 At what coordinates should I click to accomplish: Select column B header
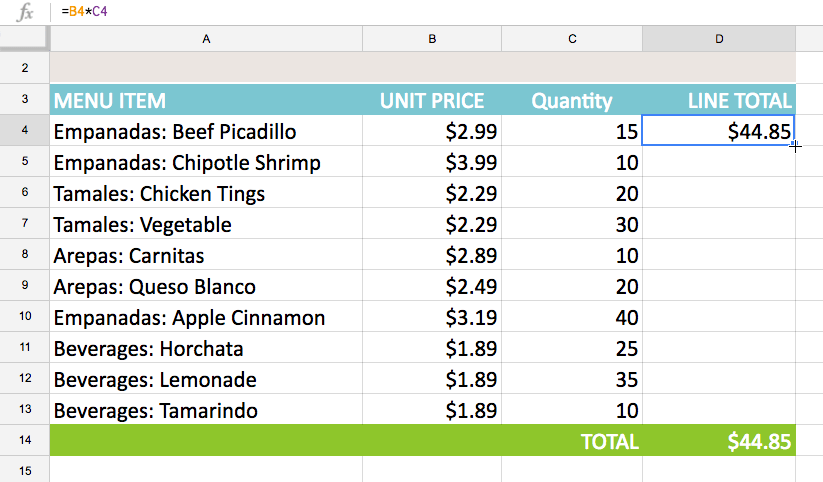432,39
